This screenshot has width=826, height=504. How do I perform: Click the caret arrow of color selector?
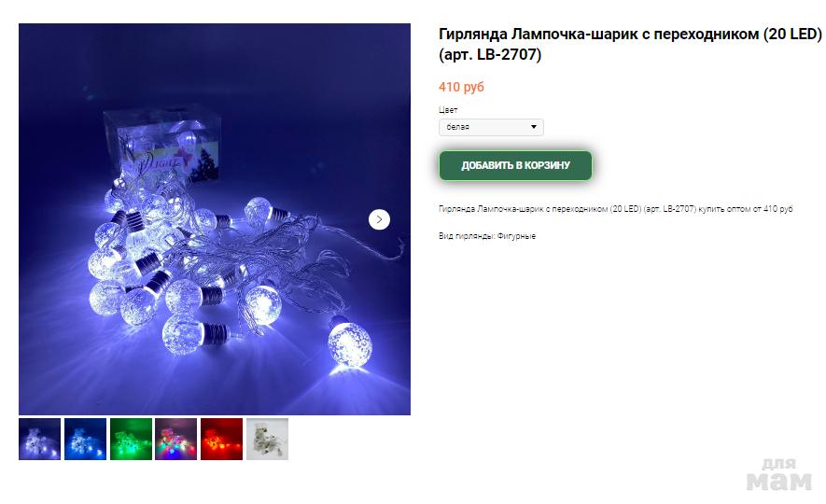point(534,127)
